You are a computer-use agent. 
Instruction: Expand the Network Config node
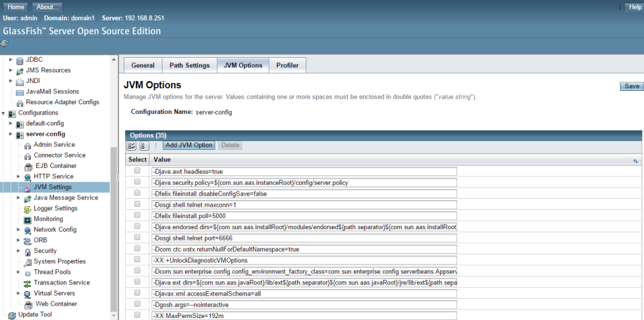[x=19, y=230]
